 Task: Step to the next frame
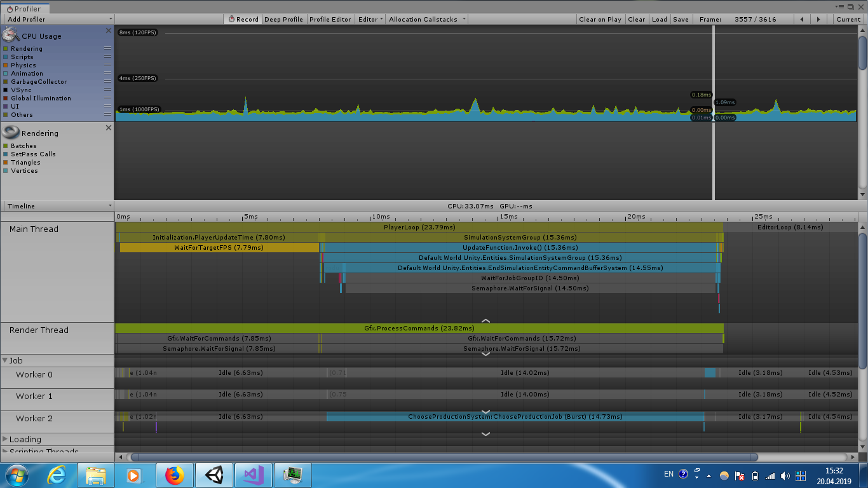tap(818, 19)
